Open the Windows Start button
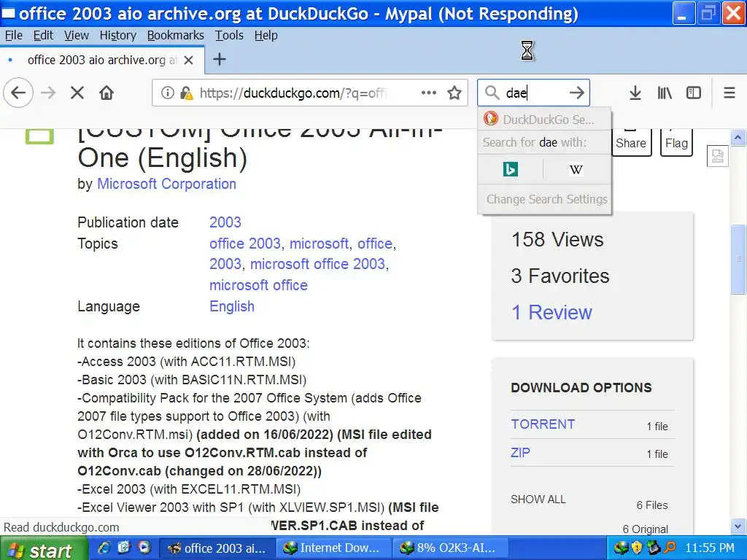The width and height of the screenshot is (747, 560). [x=44, y=548]
